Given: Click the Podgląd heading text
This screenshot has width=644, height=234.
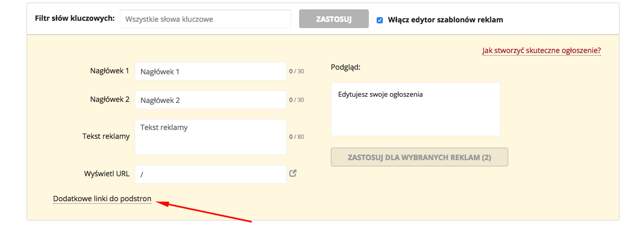Looking at the screenshot, I should point(345,67).
